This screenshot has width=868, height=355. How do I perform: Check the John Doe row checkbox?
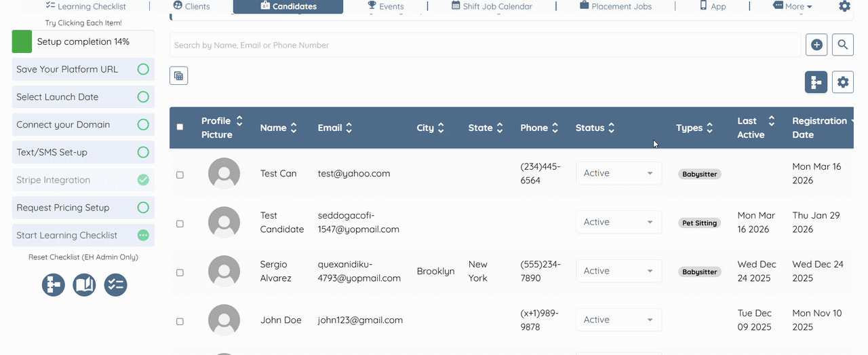180,321
